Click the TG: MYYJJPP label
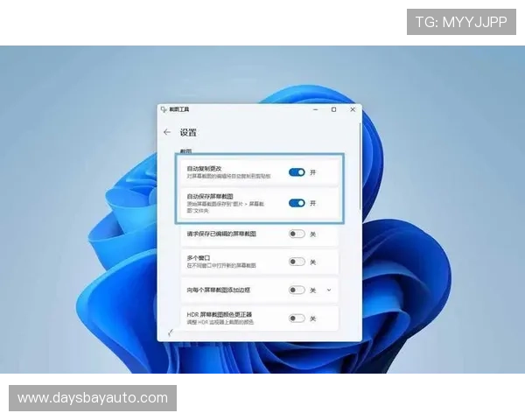 click(x=461, y=21)
